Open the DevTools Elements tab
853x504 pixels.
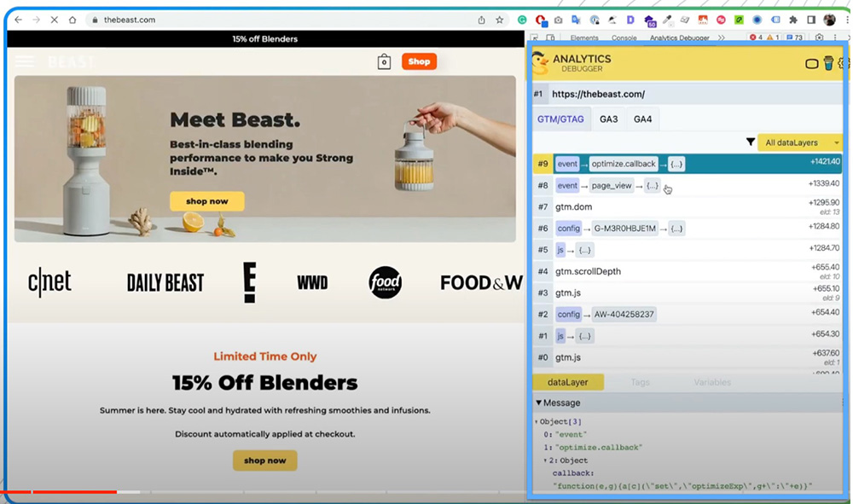coord(584,38)
